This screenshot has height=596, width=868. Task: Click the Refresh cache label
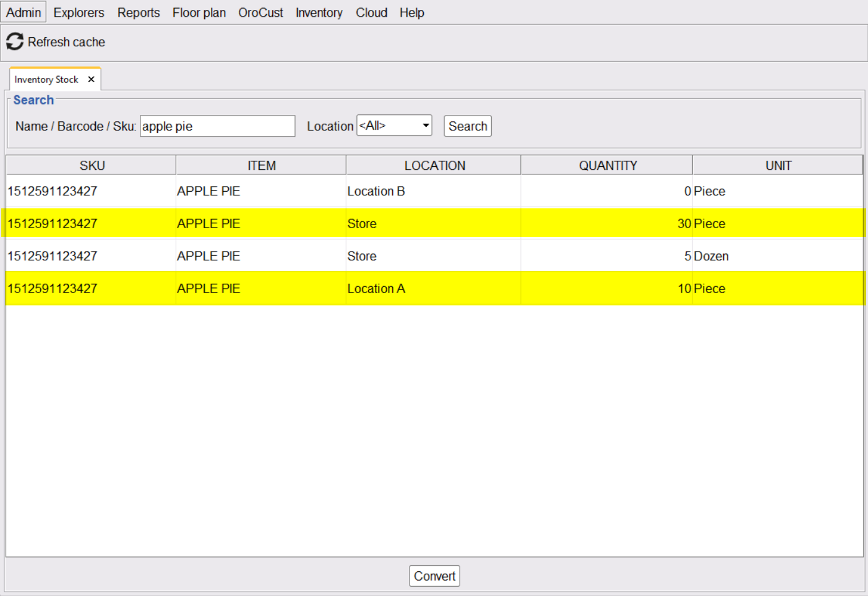66,42
